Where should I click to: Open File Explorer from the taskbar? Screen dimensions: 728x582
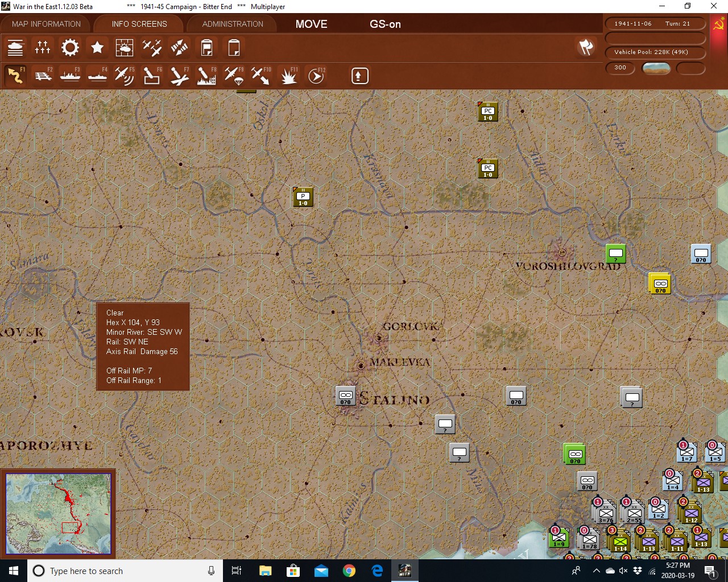[265, 571]
